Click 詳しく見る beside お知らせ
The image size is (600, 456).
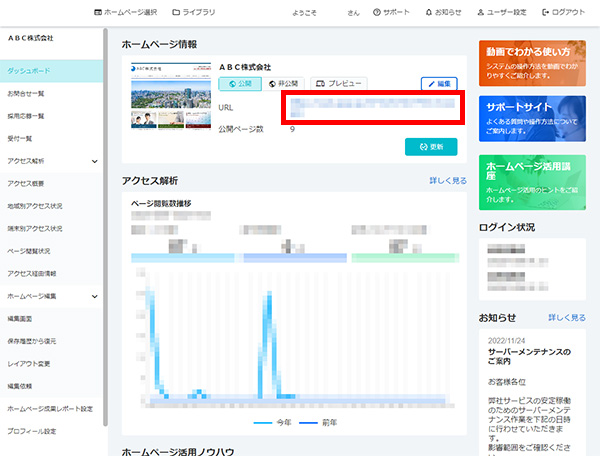coord(566,317)
